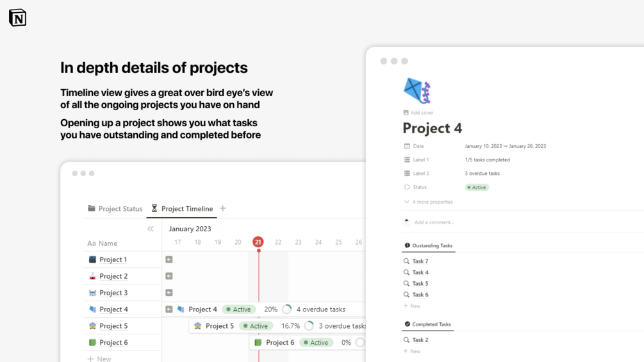Add New under Completed Tasks
The width and height of the screenshot is (644, 362).
pos(412,351)
